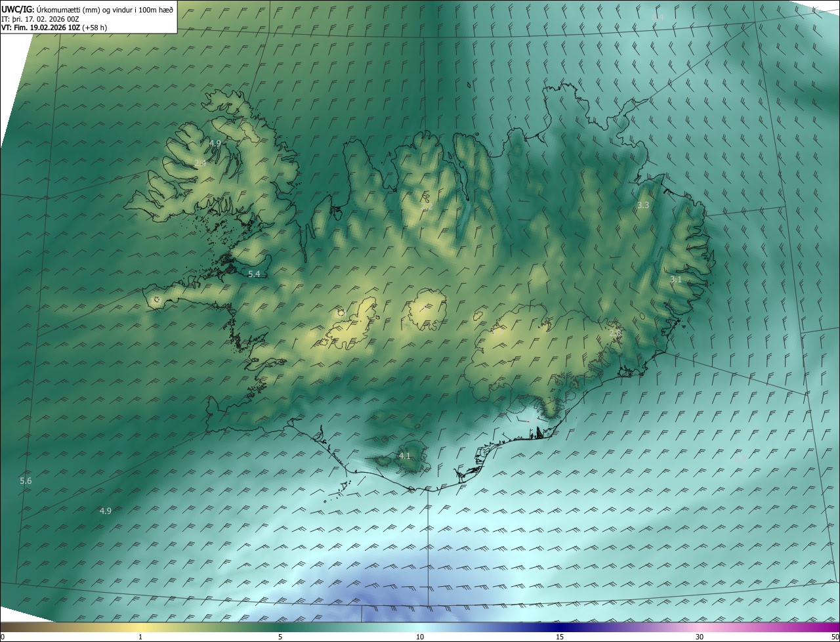The image size is (840, 642).
Task: Click the colorbar label 30
Action: [x=700, y=637]
